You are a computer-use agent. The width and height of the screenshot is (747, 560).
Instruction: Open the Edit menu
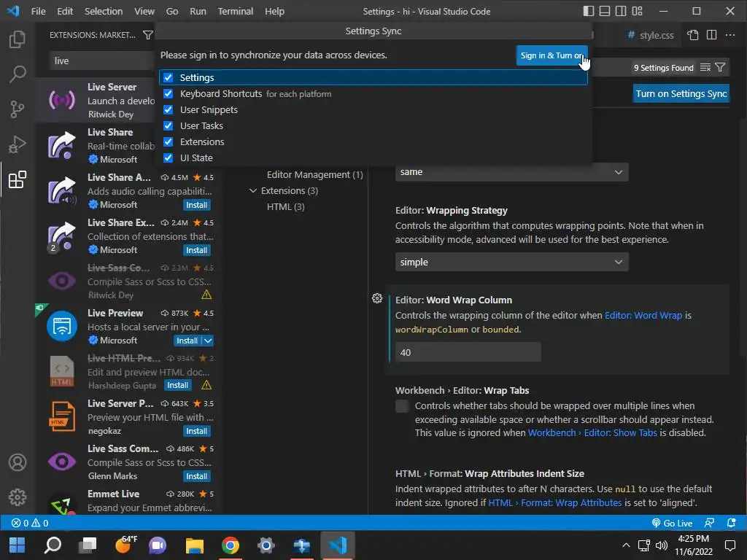(x=65, y=11)
